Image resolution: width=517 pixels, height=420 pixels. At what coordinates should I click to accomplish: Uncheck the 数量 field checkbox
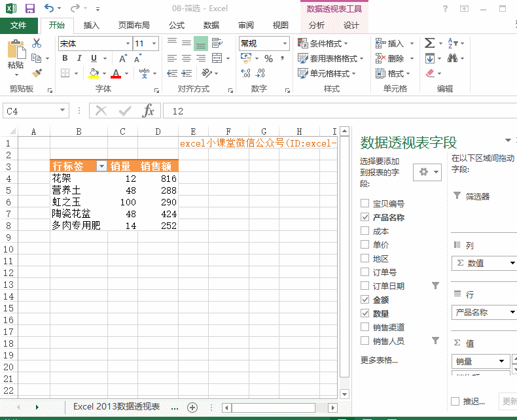(365, 313)
